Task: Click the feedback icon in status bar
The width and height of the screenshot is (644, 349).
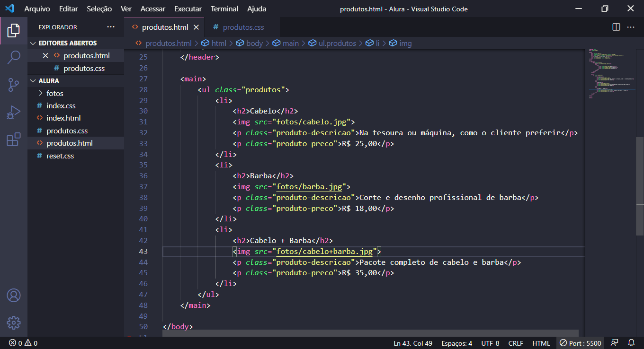Action: point(615,343)
